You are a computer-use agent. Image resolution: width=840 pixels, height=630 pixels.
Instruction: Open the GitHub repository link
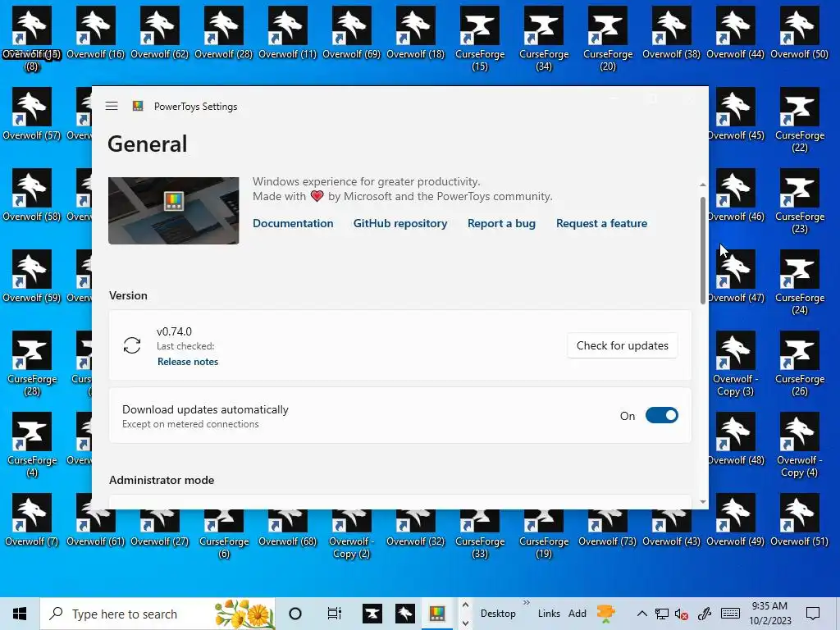point(400,223)
